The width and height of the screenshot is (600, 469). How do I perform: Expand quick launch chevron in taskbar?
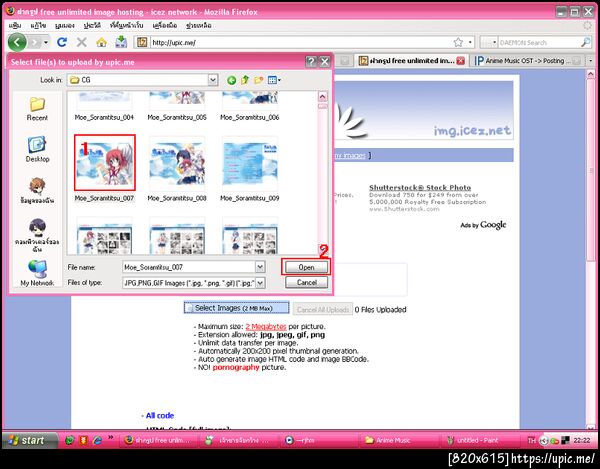(111, 437)
